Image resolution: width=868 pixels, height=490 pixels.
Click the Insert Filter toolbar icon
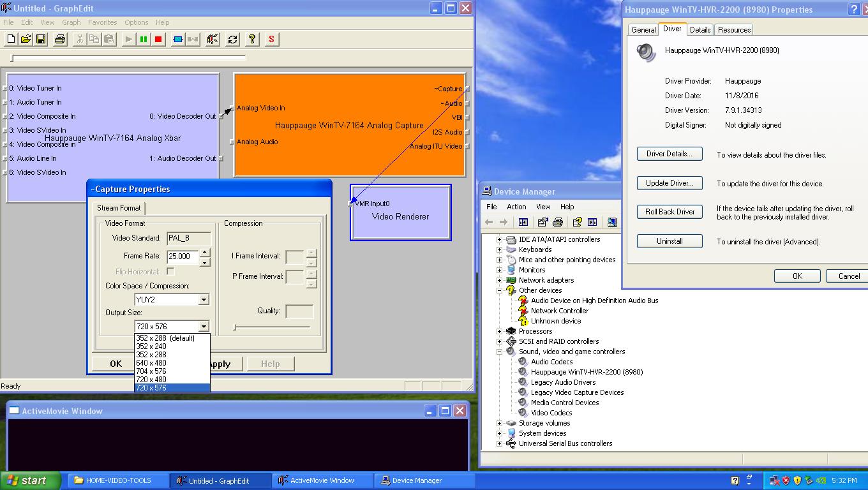coord(178,40)
